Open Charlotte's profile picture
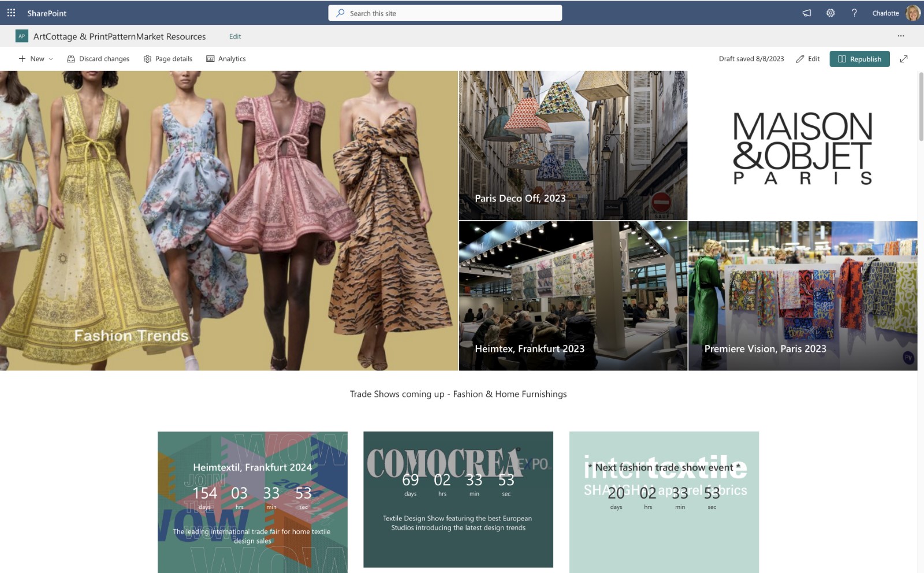This screenshot has width=924, height=573. click(x=913, y=13)
